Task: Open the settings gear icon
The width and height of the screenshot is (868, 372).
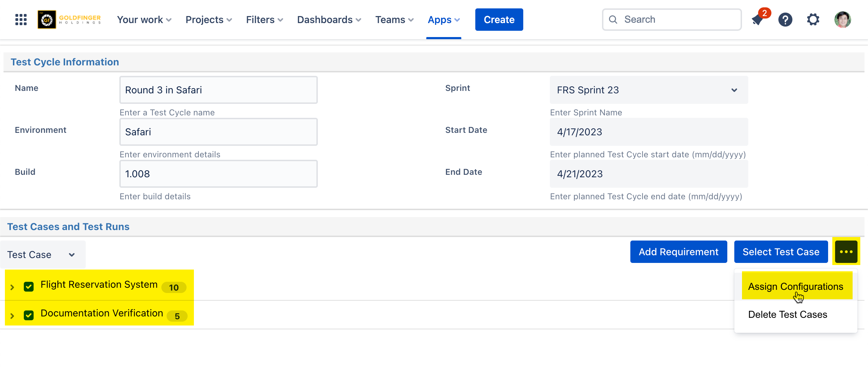Action: 813,20
